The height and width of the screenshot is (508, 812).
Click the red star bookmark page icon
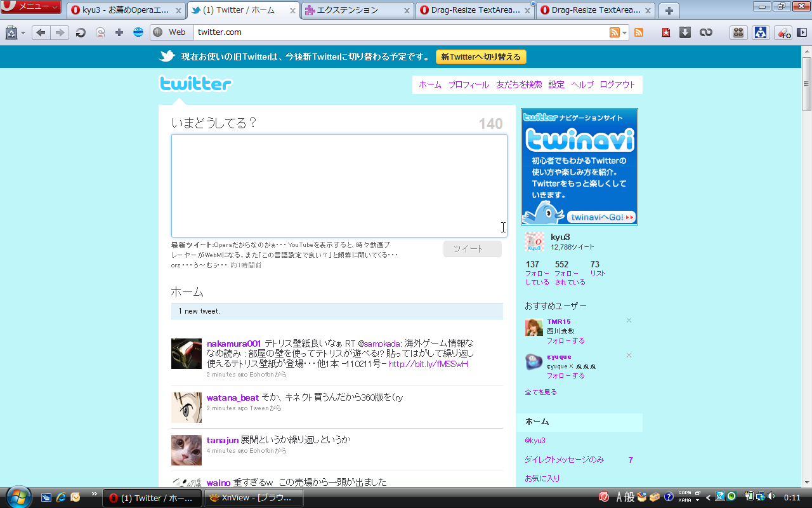(665, 32)
